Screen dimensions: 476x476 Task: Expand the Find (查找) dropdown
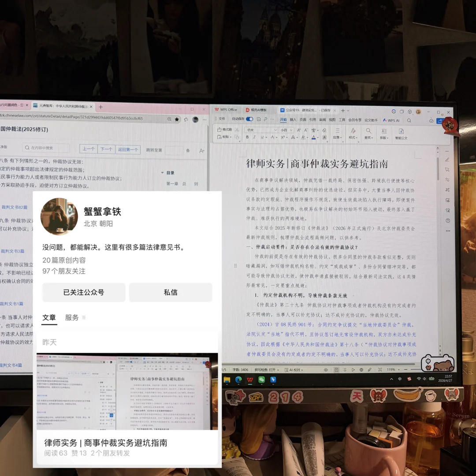(x=368, y=138)
